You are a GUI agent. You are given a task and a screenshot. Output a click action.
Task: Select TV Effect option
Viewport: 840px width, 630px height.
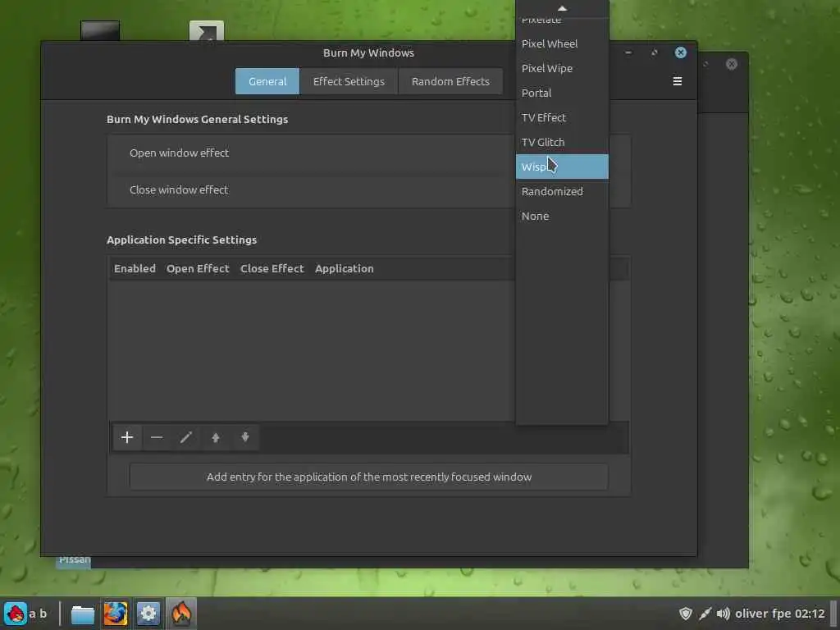tap(562, 118)
